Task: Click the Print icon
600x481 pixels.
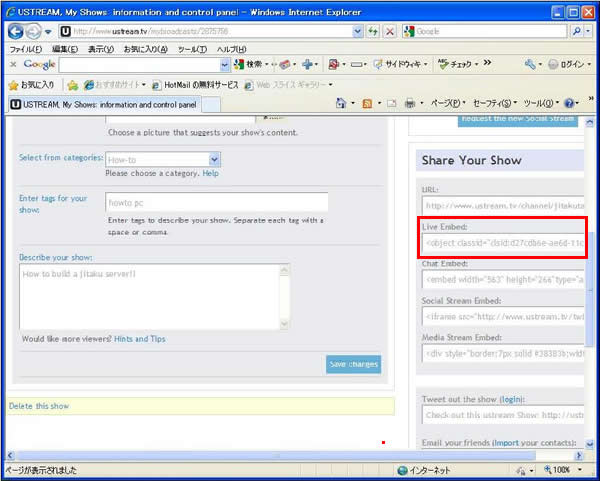Action: tap(410, 104)
